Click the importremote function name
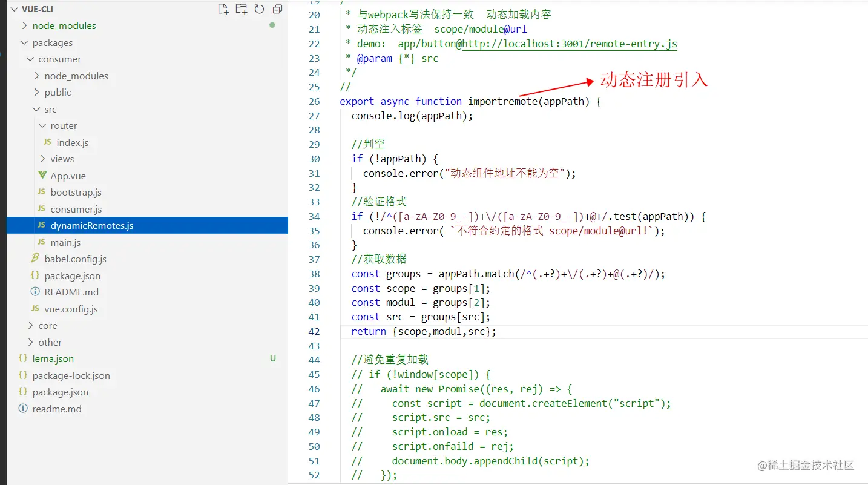Image resolution: width=868 pixels, height=485 pixels. tap(502, 101)
